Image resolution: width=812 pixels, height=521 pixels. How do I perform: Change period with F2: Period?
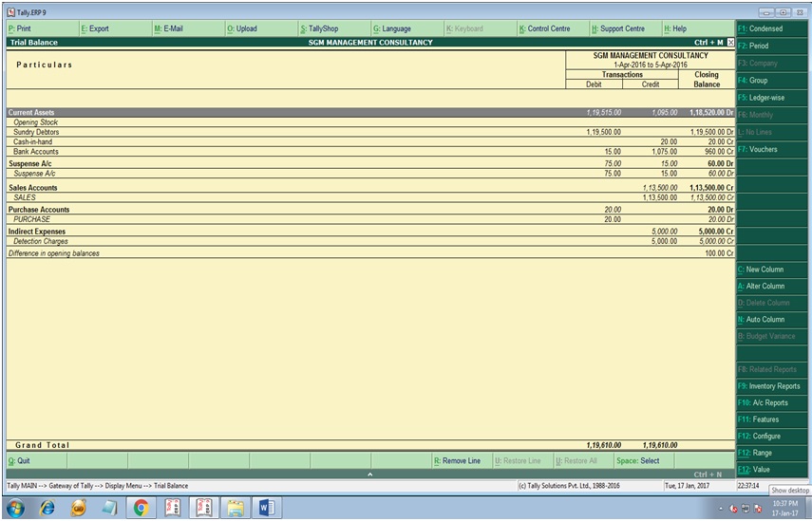click(771, 47)
